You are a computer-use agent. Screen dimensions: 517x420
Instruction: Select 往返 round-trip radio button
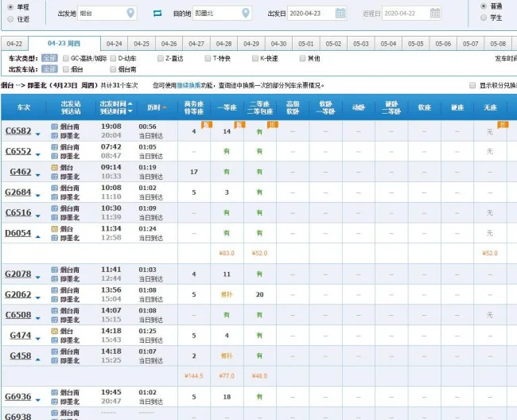tap(10, 19)
